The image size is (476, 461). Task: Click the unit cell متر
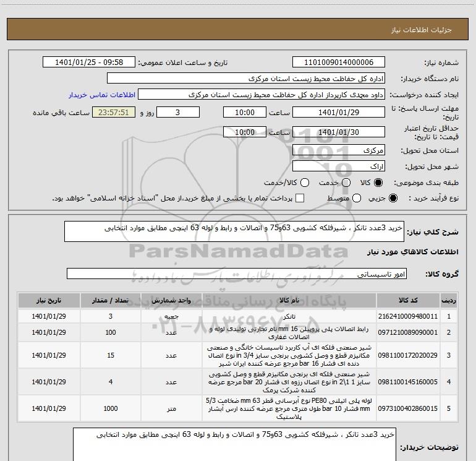coord(171,408)
